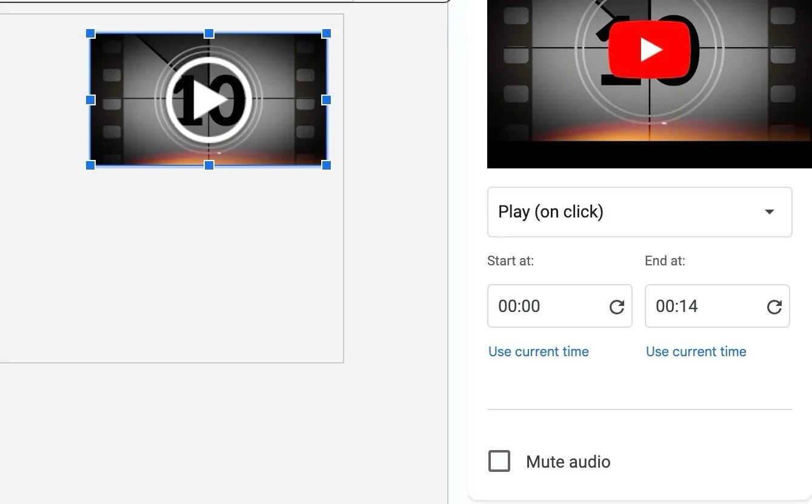Use current time for Start at
Viewport: 812px width, 504px height.
(538, 351)
